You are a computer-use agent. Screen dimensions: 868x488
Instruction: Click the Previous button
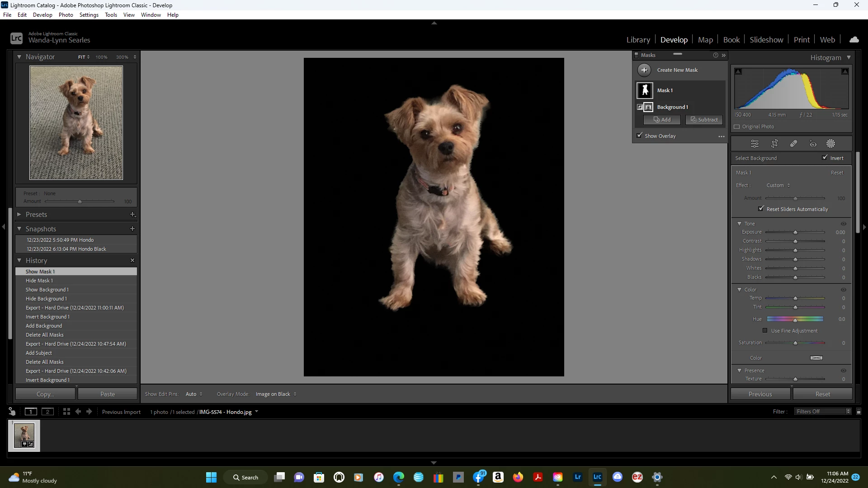pos(760,394)
